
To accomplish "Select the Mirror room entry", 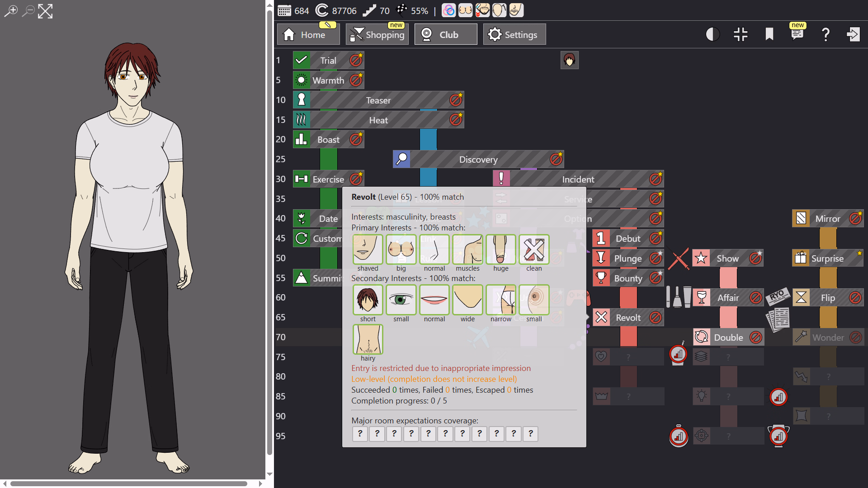I will click(x=827, y=219).
